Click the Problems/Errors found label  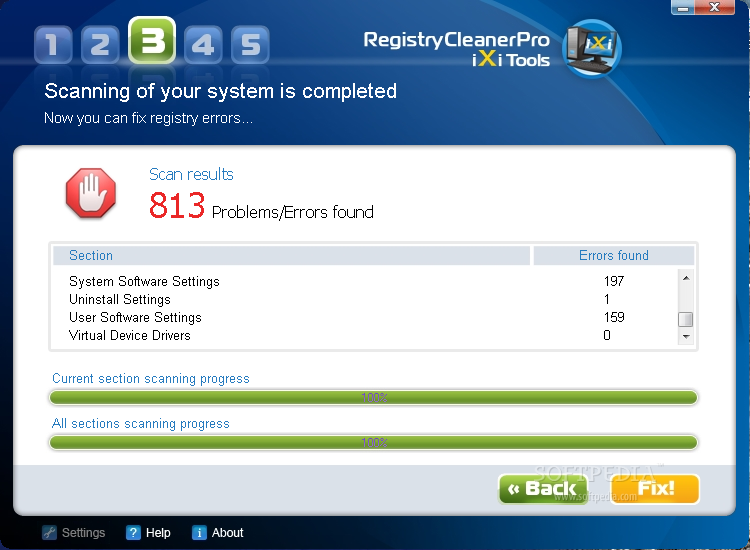(292, 212)
